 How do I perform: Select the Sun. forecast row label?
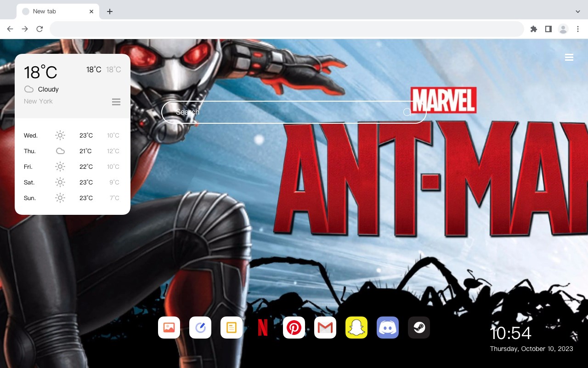pyautogui.click(x=30, y=198)
